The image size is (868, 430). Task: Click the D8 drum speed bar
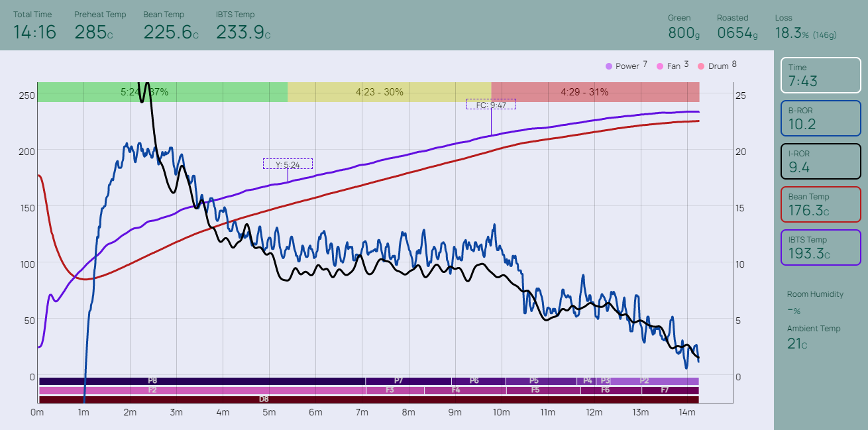point(368,400)
